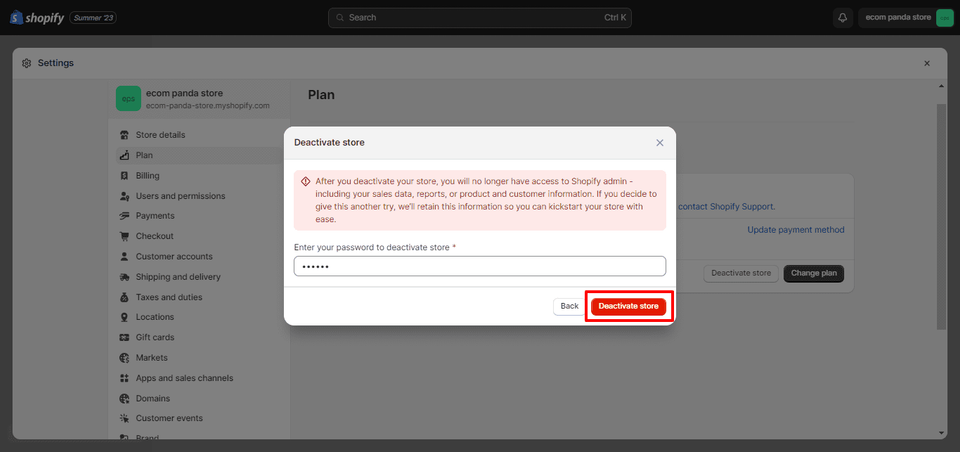Click the Gift cards icon
The height and width of the screenshot is (452, 960).
[x=124, y=337]
